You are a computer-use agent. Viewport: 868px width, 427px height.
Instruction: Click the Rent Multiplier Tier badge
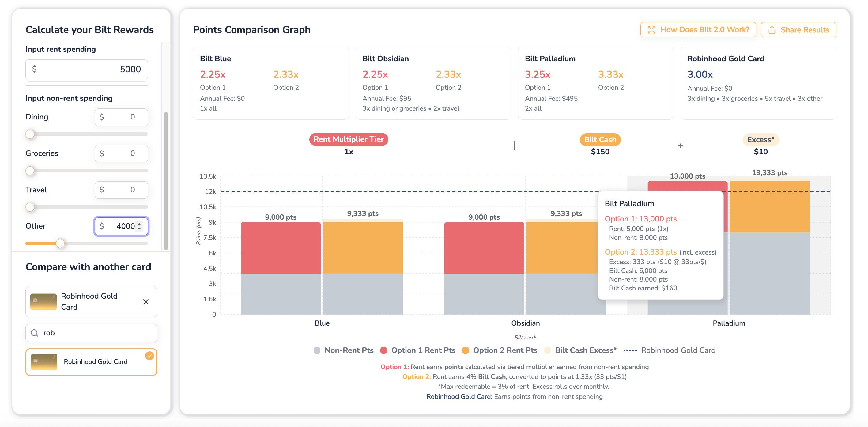[349, 139]
